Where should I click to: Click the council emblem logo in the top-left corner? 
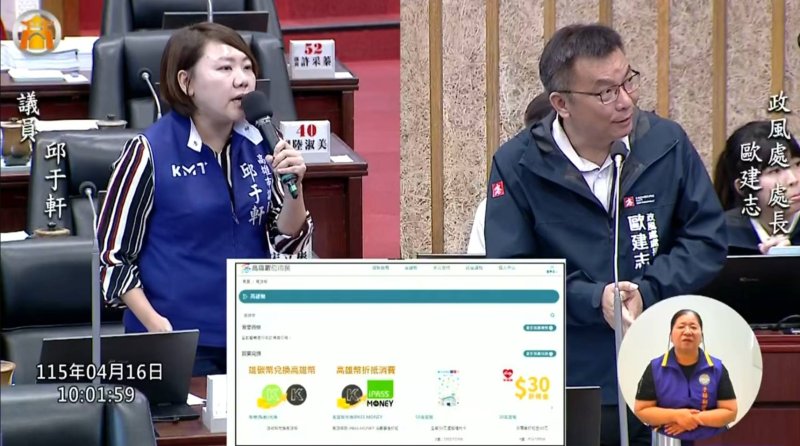pyautogui.click(x=37, y=32)
